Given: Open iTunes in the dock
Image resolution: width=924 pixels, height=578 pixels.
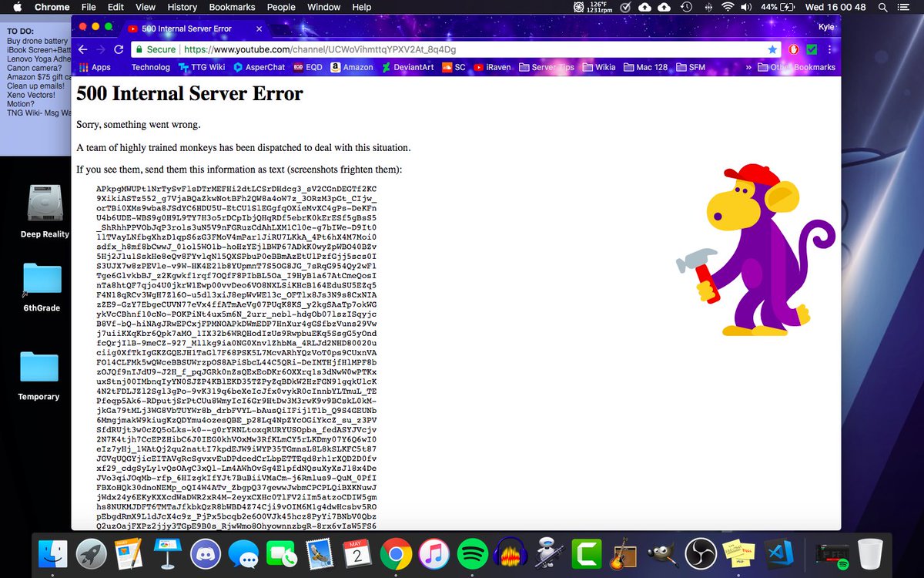Looking at the screenshot, I should coord(434,553).
